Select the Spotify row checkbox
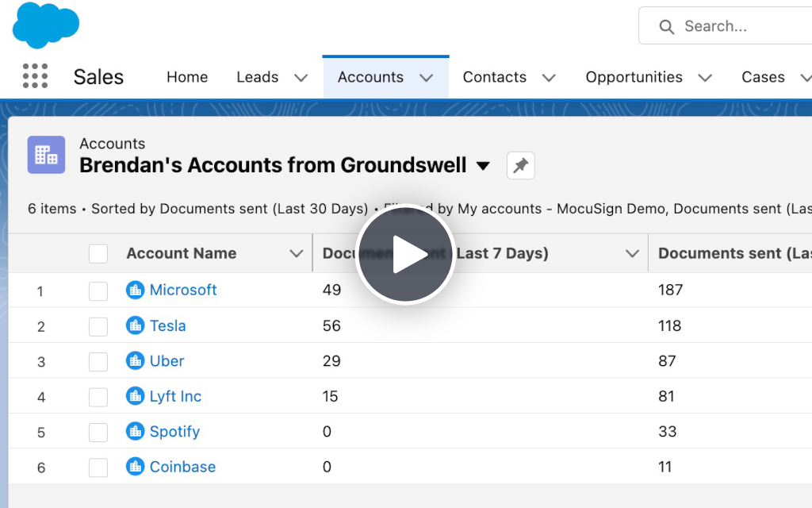 point(98,433)
